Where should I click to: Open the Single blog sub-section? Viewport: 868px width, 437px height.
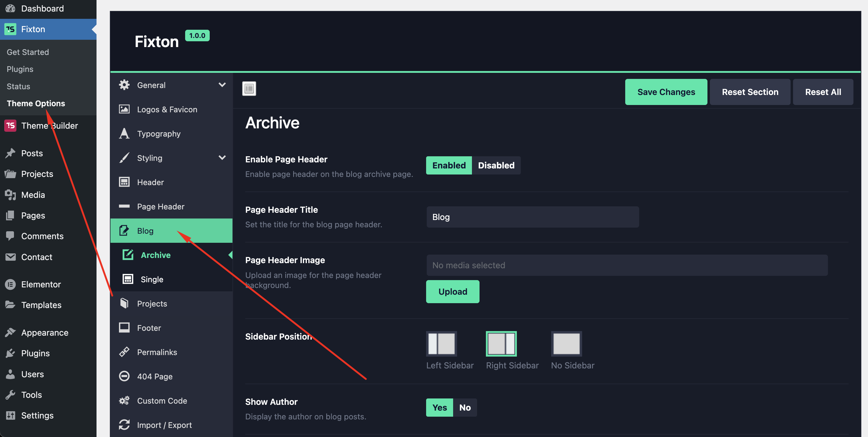pyautogui.click(x=152, y=279)
